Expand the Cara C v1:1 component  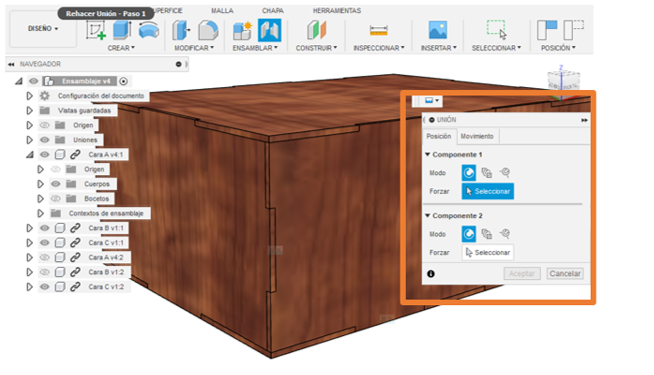[29, 243]
